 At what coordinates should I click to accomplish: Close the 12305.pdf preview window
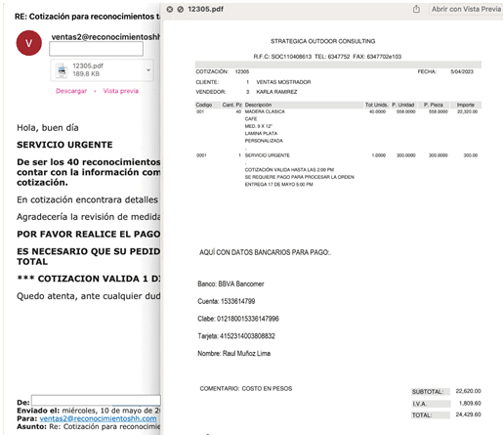[x=170, y=9]
